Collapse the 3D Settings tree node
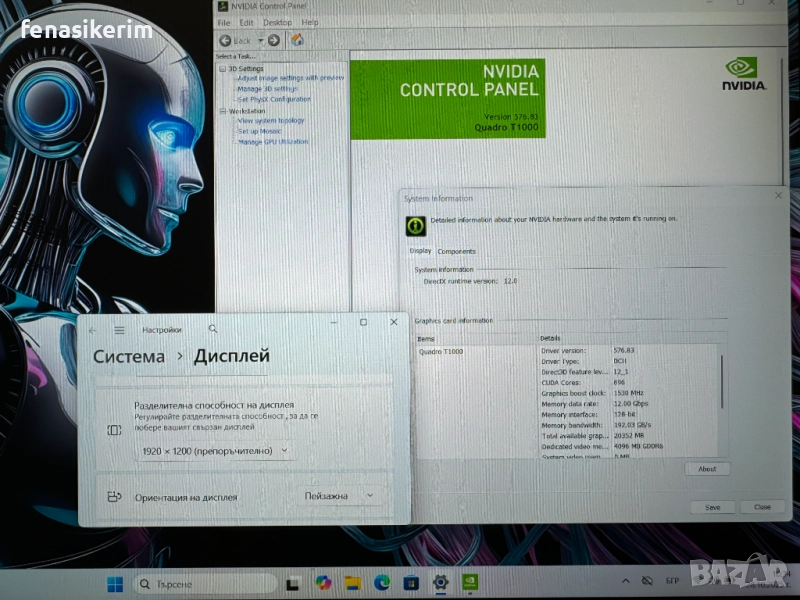Viewport: 800px width, 600px height. [222, 68]
